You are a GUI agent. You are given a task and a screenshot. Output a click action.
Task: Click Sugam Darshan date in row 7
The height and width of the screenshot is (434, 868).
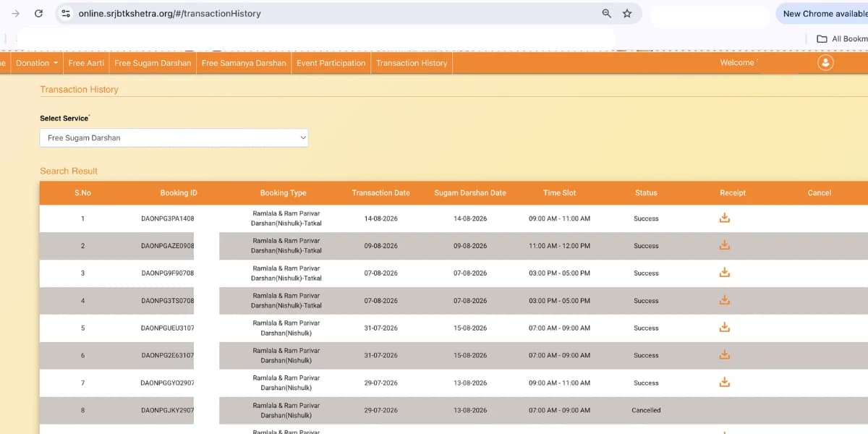coord(470,383)
